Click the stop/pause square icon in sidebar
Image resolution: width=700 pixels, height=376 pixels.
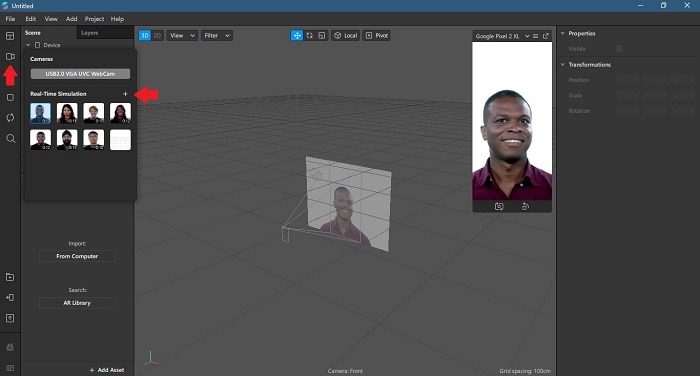(x=10, y=97)
